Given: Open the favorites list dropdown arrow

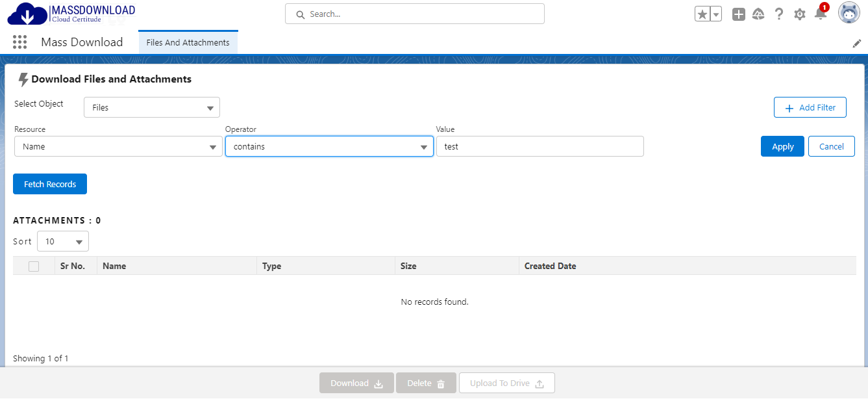Looking at the screenshot, I should pyautogui.click(x=716, y=14).
